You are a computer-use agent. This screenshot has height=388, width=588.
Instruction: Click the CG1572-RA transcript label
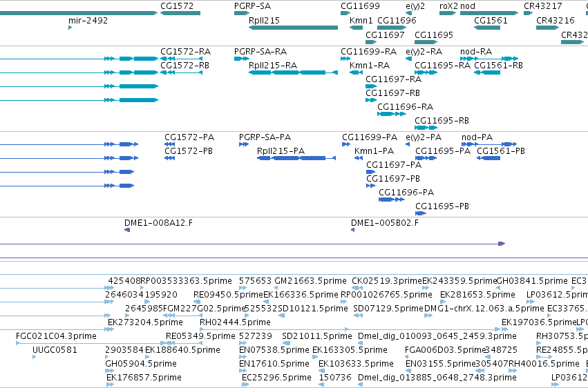[x=186, y=51]
